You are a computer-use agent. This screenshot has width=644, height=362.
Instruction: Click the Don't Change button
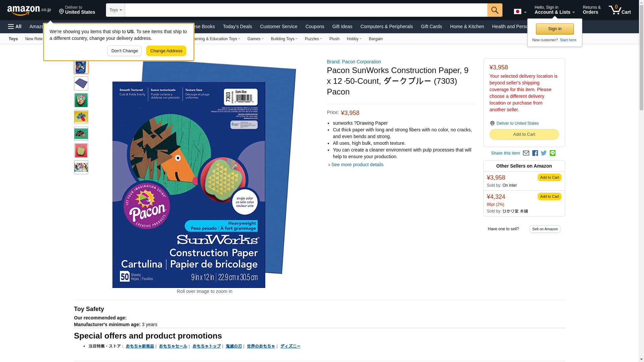[x=124, y=51]
